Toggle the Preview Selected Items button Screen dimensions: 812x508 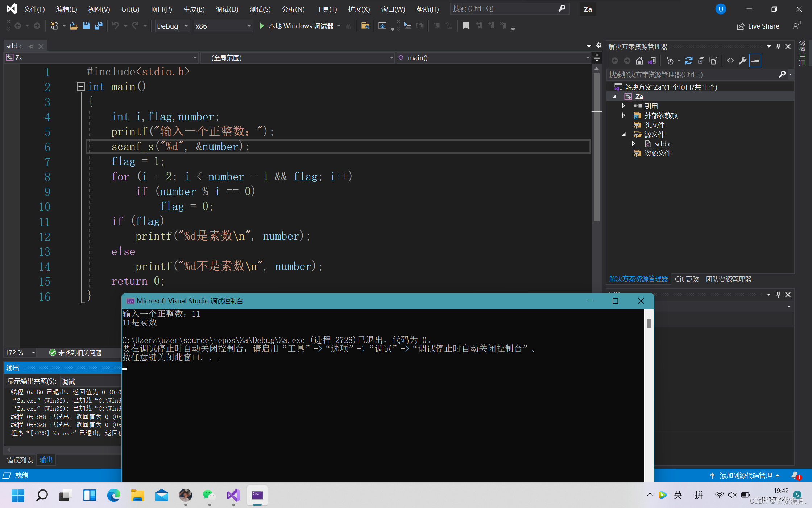click(x=755, y=61)
